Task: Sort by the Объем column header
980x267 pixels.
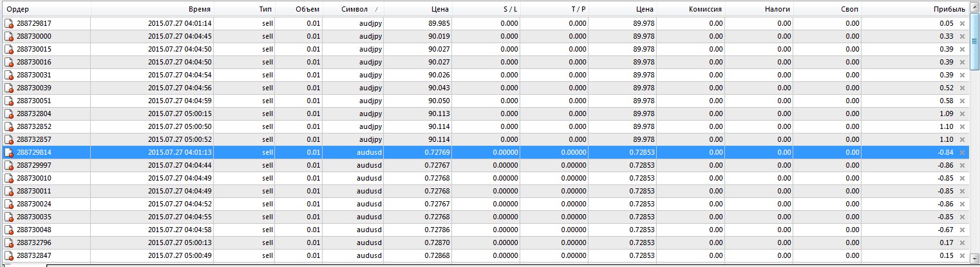Action: coord(299,10)
